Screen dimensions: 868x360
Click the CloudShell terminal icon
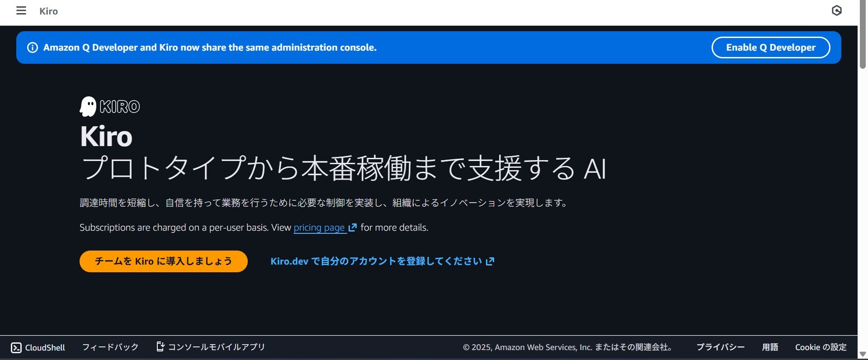[x=16, y=347]
